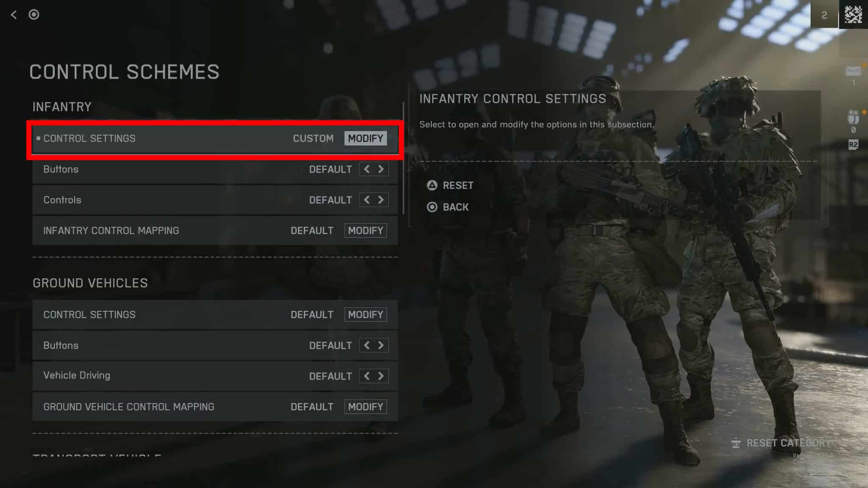Screen dimensions: 868x488
Task: Click the R2 gadget indicator icon
Action: point(853,145)
